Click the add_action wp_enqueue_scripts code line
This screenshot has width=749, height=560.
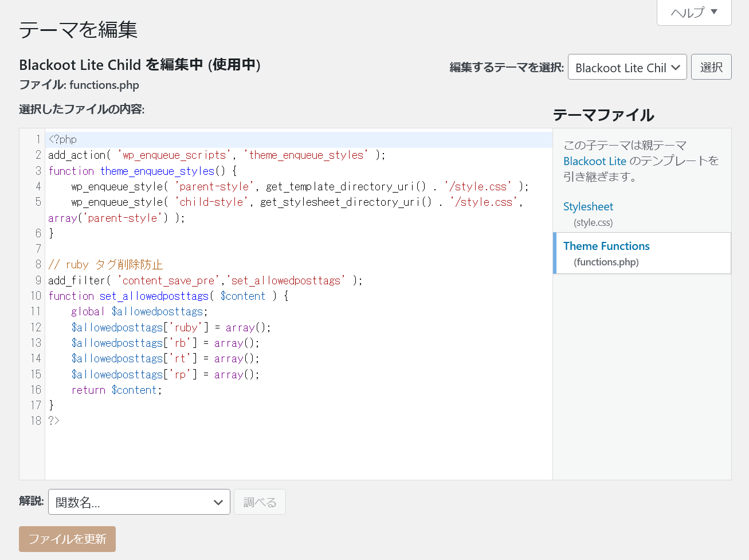217,155
